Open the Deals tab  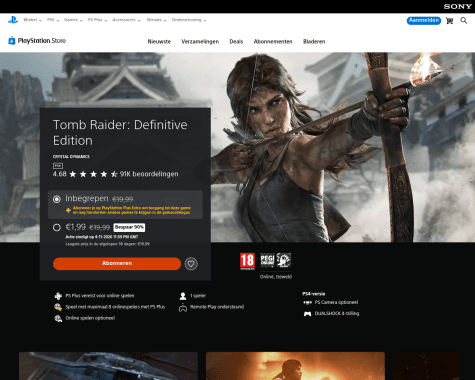(x=236, y=42)
